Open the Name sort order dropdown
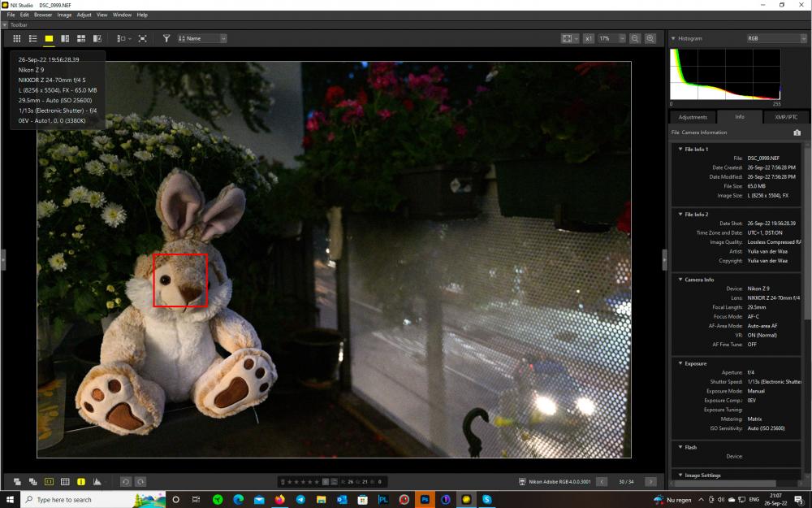Viewport: 812px width, 508px height. [x=202, y=38]
